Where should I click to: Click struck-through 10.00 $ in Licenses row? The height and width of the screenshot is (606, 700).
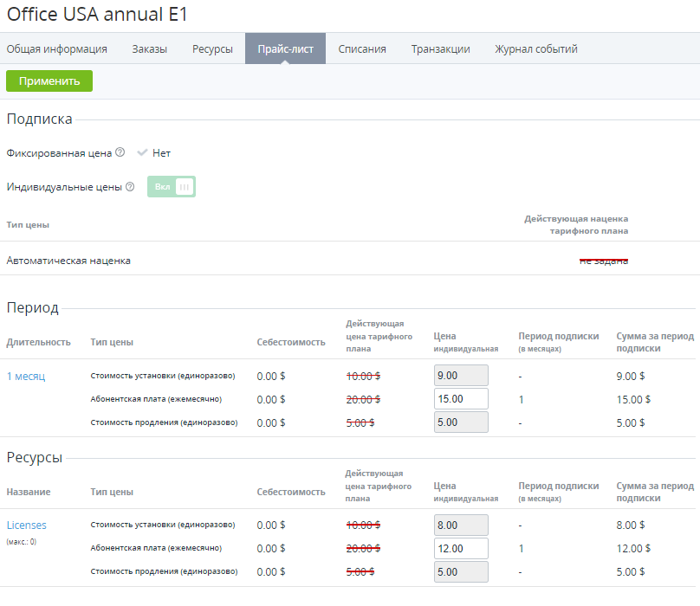[x=363, y=525]
